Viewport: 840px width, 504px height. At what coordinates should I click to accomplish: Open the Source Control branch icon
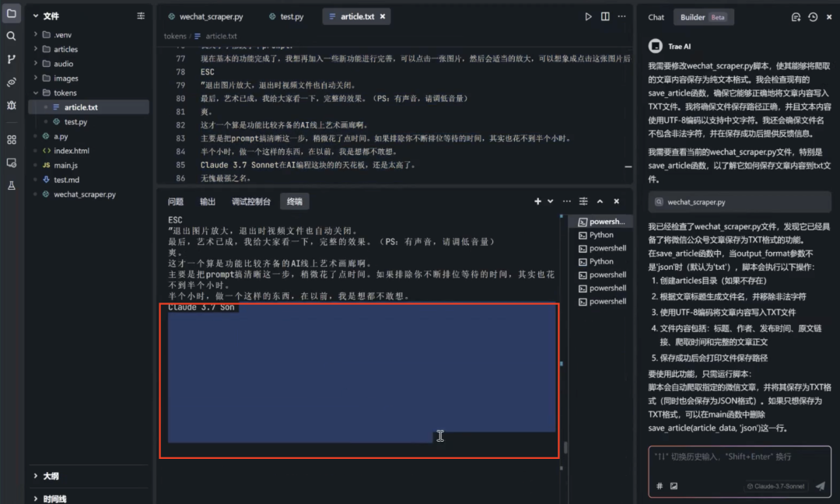[11, 59]
